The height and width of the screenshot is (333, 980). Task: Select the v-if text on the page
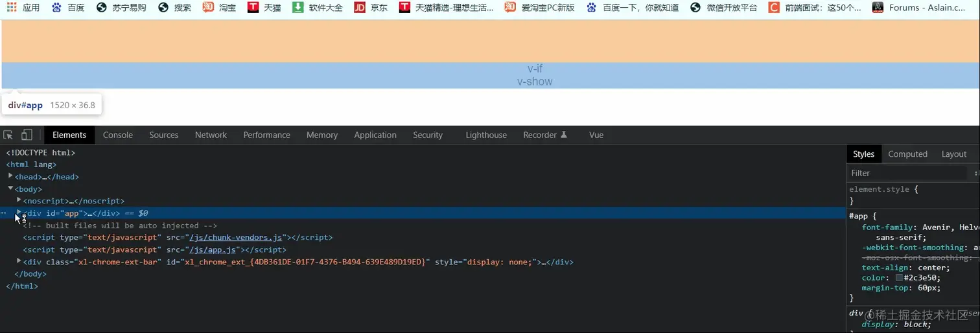coord(535,69)
